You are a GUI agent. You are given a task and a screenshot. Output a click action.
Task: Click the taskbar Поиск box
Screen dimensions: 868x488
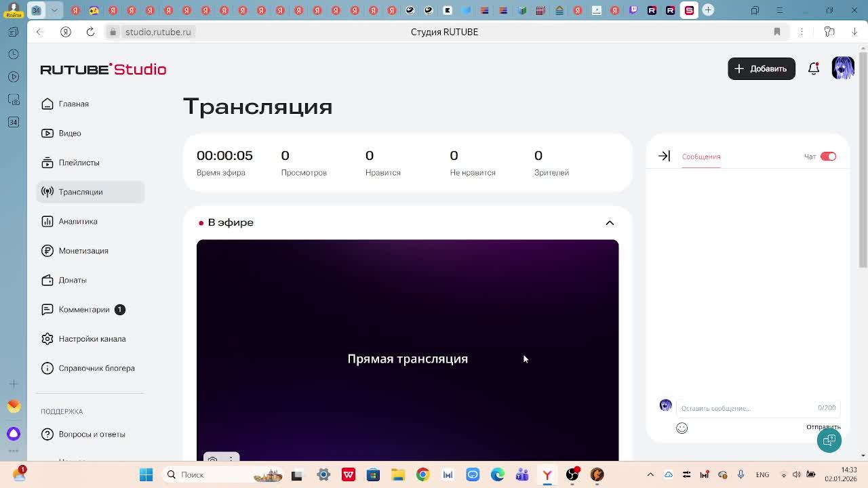[224, 474]
